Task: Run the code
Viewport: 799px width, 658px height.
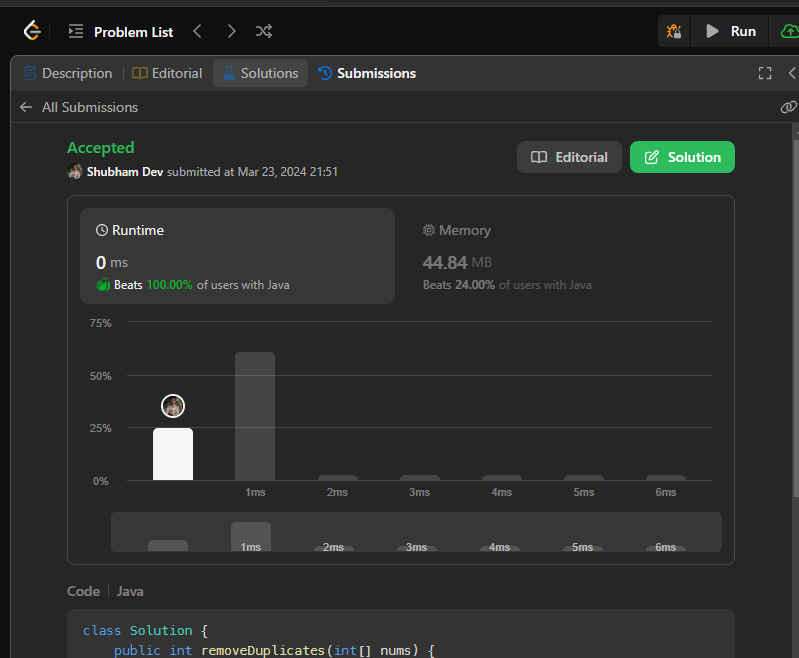Action: (730, 32)
